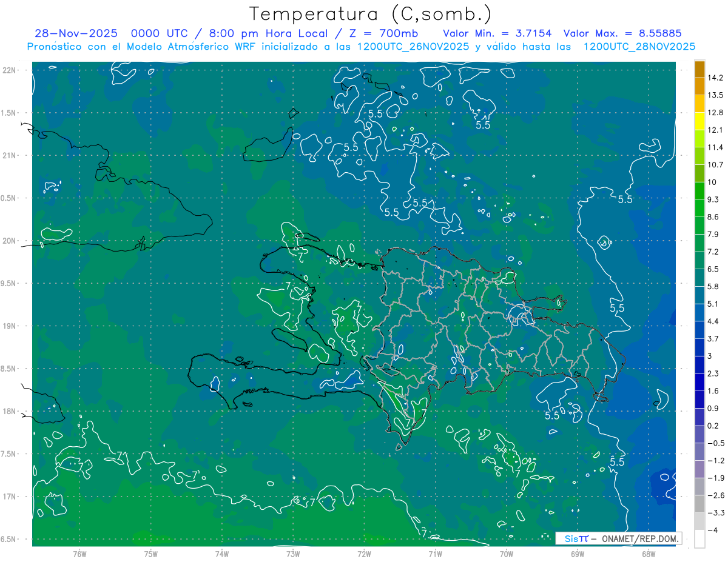Click the '5.1' legend value
728x562 pixels.
pyautogui.click(x=713, y=304)
